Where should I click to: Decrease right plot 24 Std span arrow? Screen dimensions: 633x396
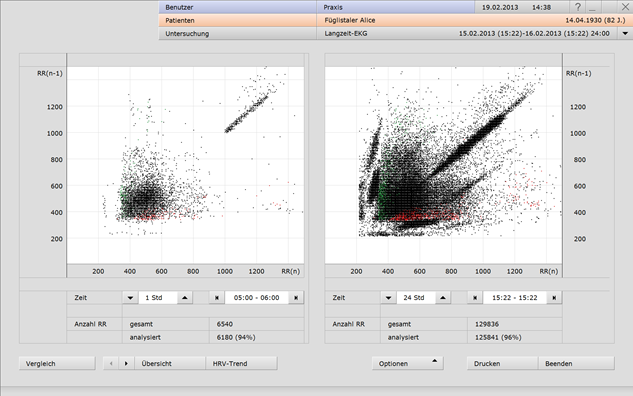[388, 298]
